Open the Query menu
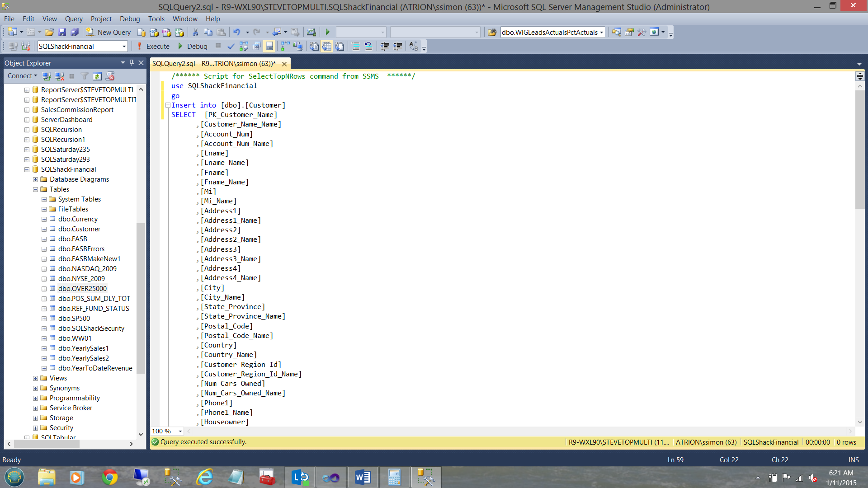The width and height of the screenshot is (868, 488). point(73,19)
